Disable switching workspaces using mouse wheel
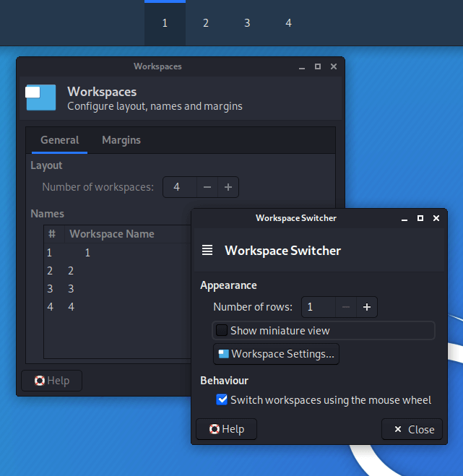Screen dimensions: 463x476 click(x=222, y=399)
